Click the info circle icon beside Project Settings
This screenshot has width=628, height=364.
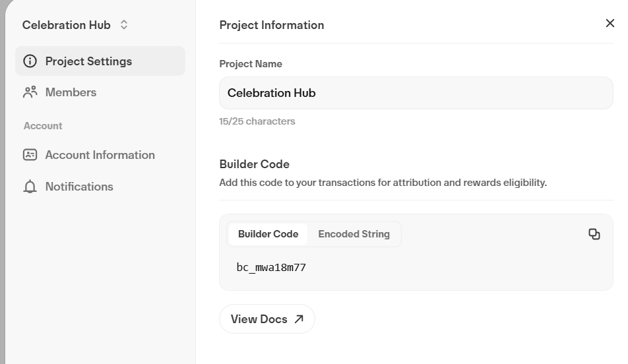(30, 61)
